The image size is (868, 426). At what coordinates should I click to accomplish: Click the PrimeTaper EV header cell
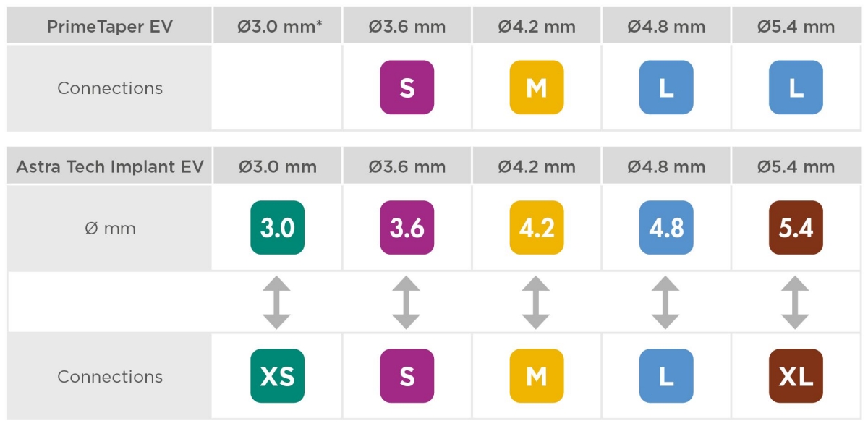(x=109, y=27)
